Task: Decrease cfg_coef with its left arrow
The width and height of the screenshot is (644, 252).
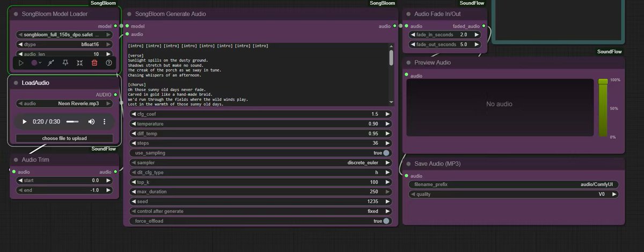Action: coord(134,114)
